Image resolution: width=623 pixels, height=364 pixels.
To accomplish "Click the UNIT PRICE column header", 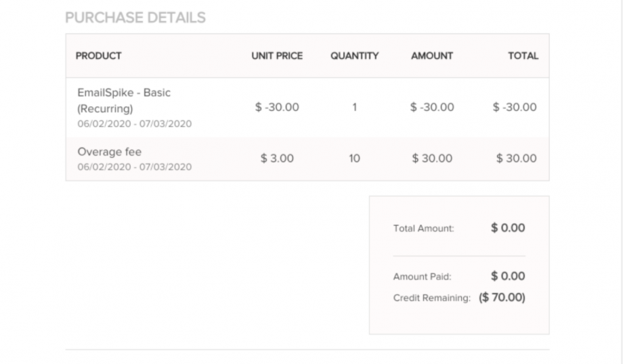I will tap(277, 56).
